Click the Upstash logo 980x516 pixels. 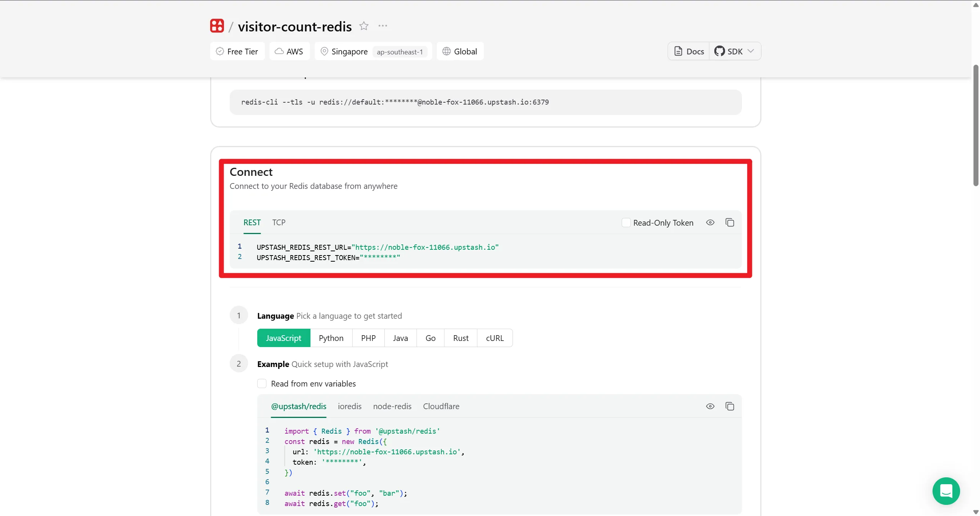(x=217, y=26)
